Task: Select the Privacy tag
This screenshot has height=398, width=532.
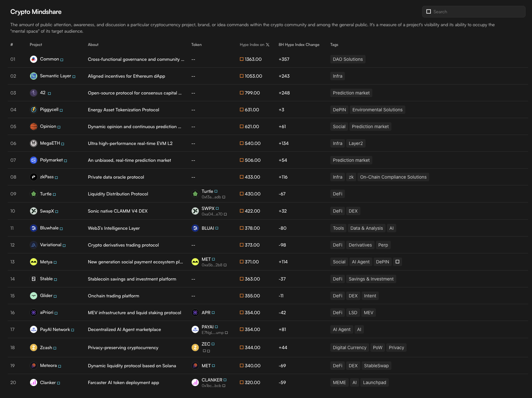Action: click(397, 348)
